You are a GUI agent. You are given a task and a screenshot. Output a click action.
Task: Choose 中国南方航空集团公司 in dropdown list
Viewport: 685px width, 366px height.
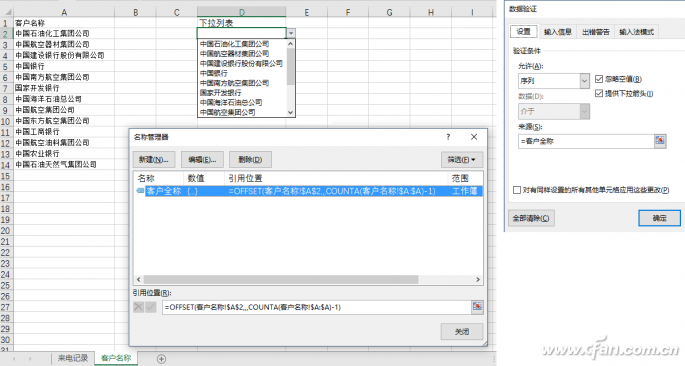(x=242, y=83)
